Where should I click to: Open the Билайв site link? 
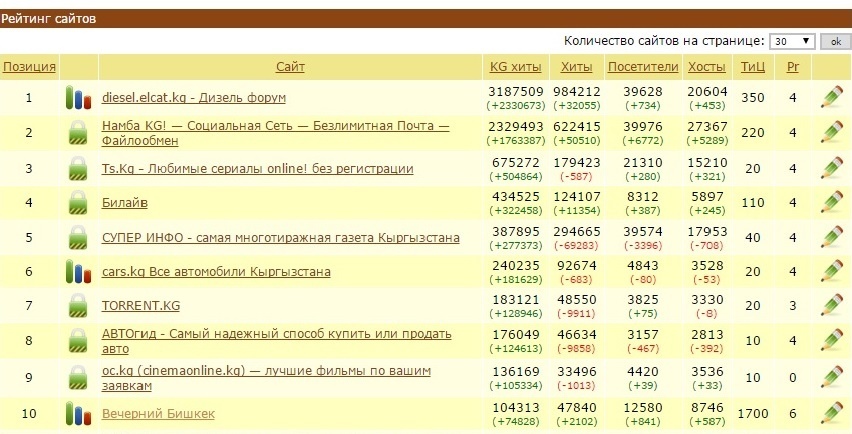pyautogui.click(x=124, y=203)
